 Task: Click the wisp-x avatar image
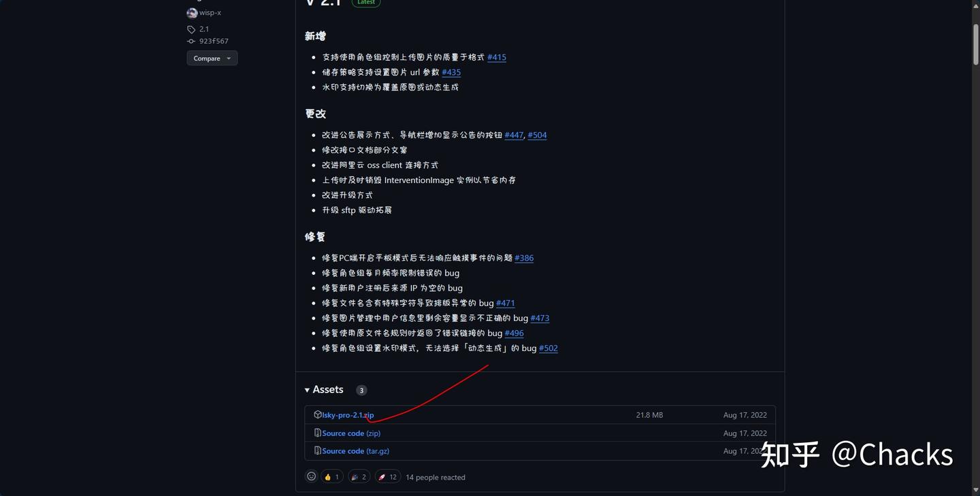tap(192, 13)
